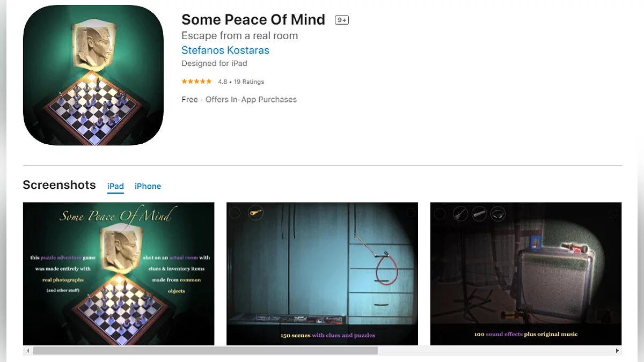Viewport: 644px width, 362px height.
Task: Click the 4.8 • 19 Ratings text
Action: (241, 82)
